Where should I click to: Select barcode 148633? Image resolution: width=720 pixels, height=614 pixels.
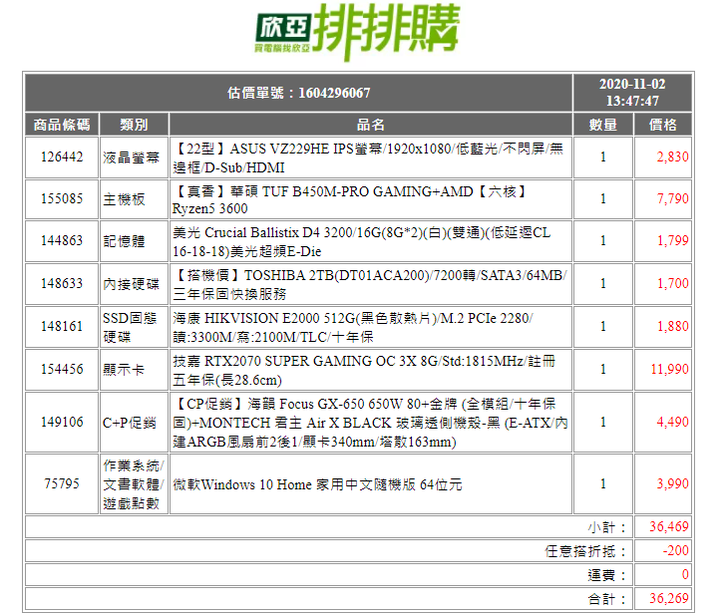tap(62, 283)
